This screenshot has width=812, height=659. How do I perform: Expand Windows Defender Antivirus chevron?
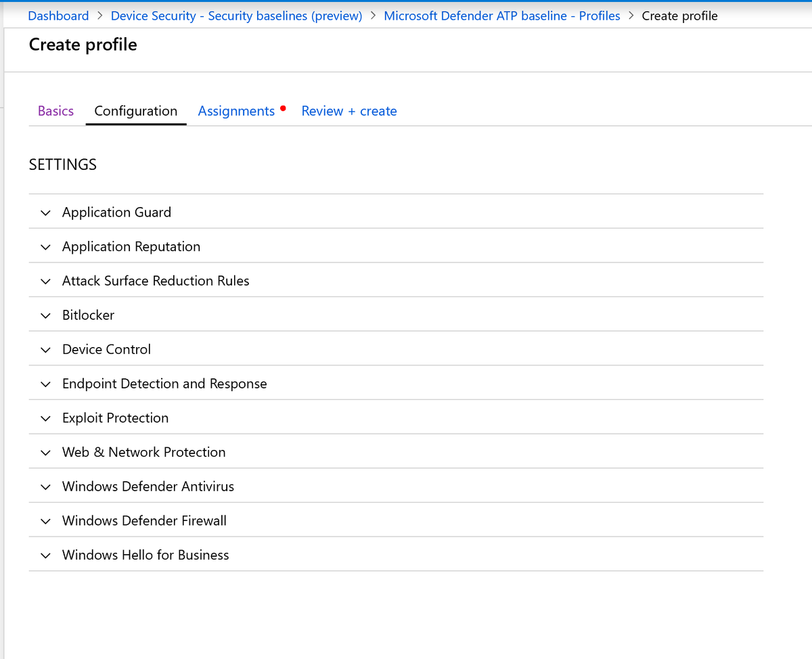[45, 487]
